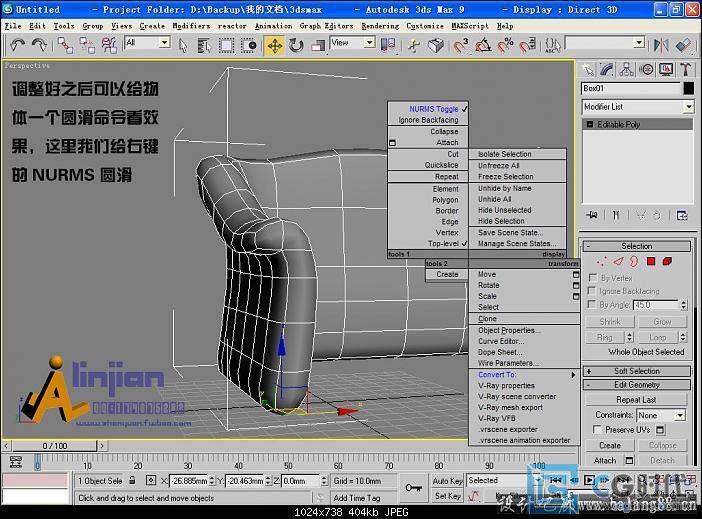Open the reference coordinate View dropdown
This screenshot has height=519, width=702.
coord(369,43)
